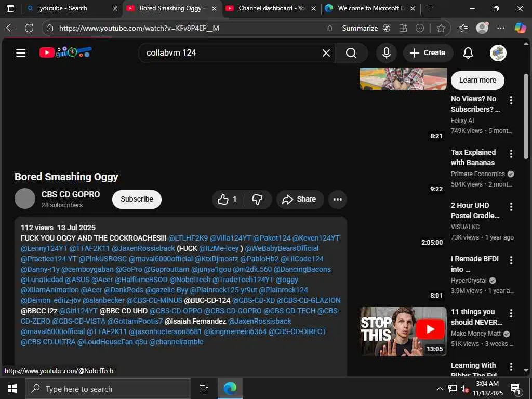Open the @XilamAnimation mention link
The image size is (532, 399).
click(50, 290)
